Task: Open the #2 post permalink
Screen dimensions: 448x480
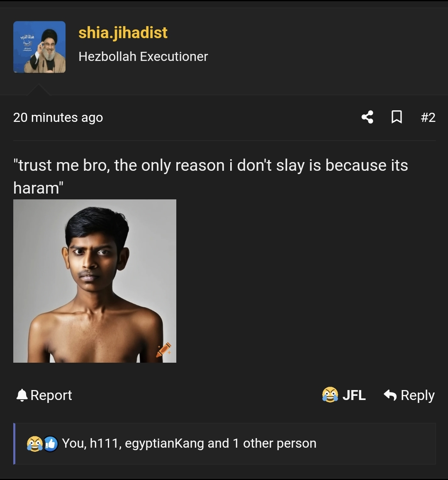Action: click(x=428, y=118)
